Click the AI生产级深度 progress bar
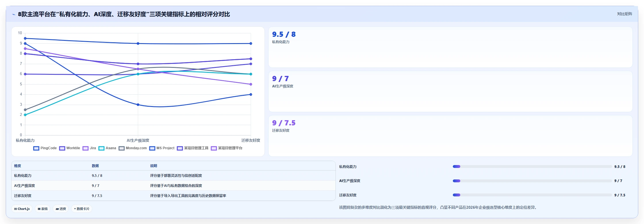 [x=532, y=181]
